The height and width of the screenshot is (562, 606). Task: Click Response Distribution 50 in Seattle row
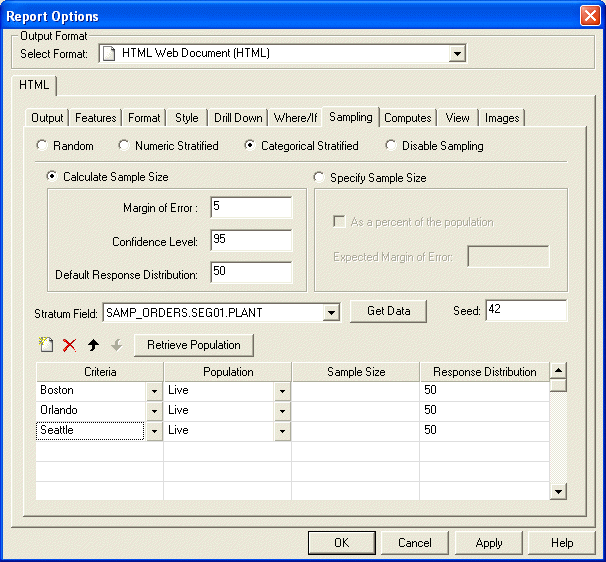pyautogui.click(x=484, y=431)
